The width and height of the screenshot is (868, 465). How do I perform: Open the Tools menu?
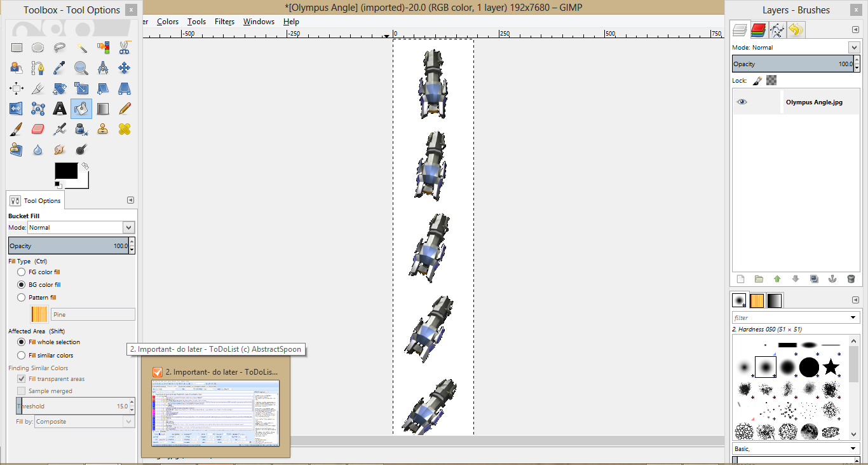pos(196,22)
